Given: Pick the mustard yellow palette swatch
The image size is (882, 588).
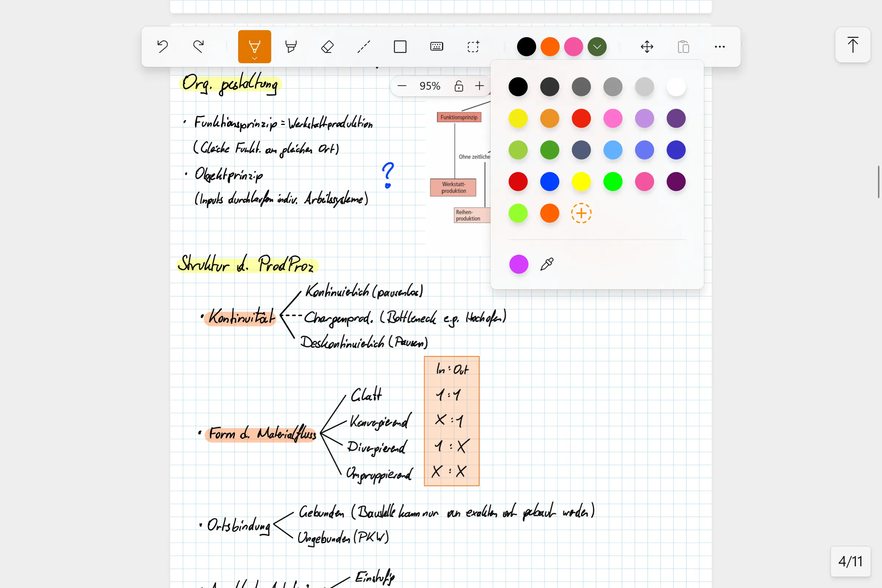Looking at the screenshot, I should (x=549, y=118).
